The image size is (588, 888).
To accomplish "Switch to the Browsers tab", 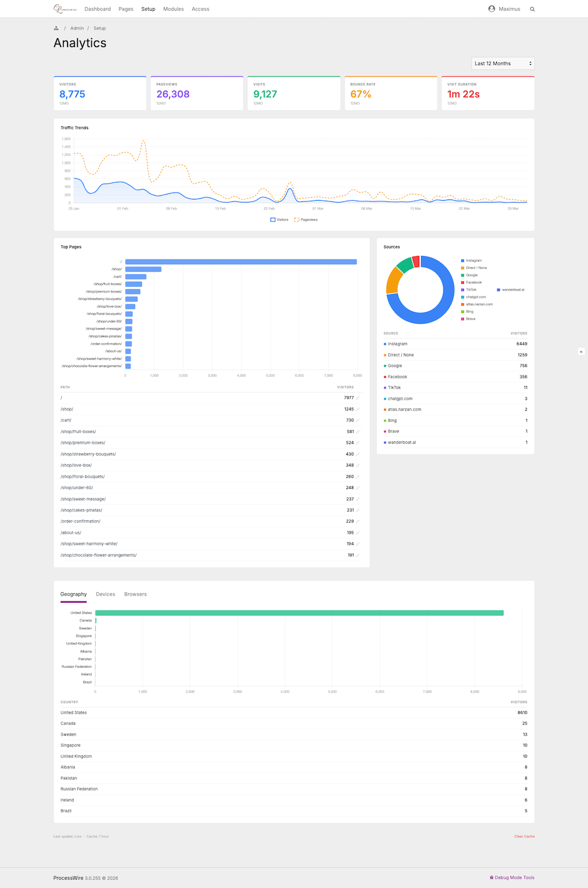I will (x=135, y=594).
